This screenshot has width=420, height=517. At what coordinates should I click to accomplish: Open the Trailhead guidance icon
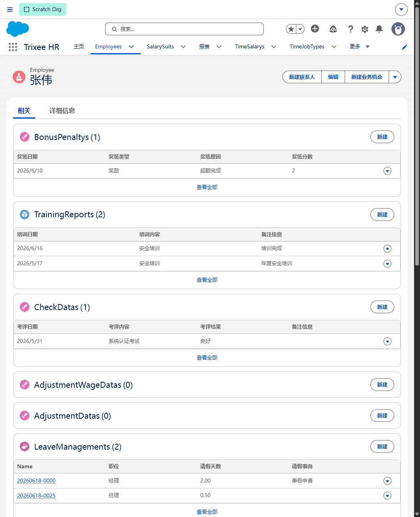click(333, 29)
